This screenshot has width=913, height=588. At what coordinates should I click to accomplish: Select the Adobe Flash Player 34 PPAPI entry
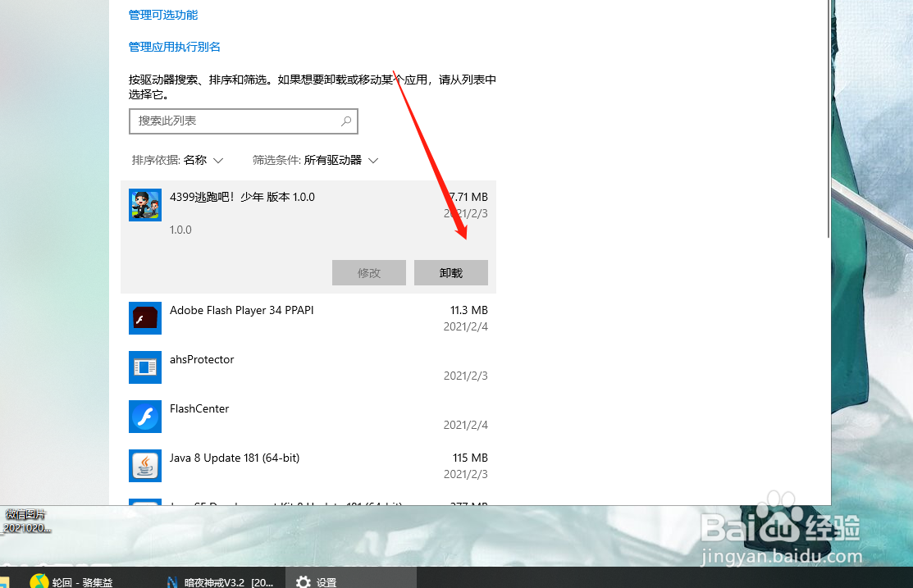point(308,318)
